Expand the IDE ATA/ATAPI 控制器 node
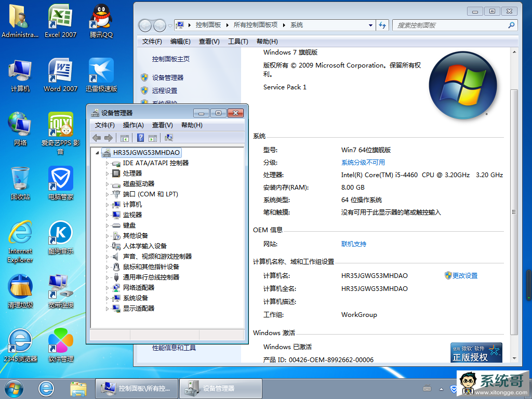 [x=107, y=163]
